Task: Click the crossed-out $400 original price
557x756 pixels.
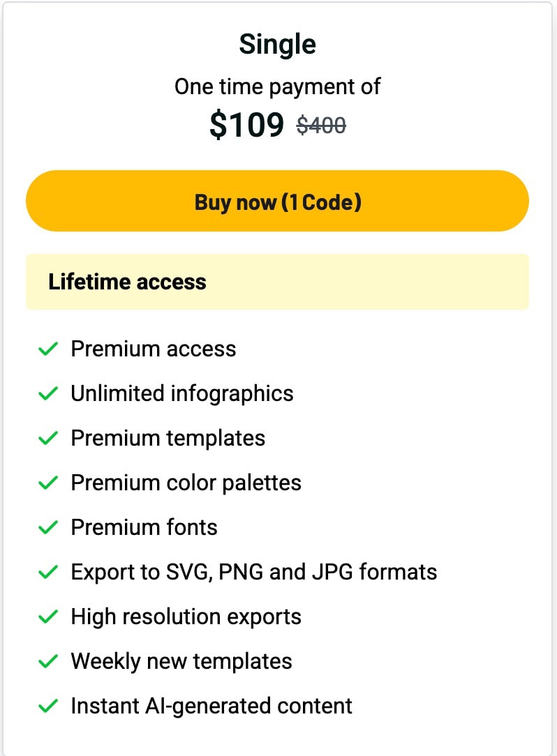Action: click(x=321, y=126)
